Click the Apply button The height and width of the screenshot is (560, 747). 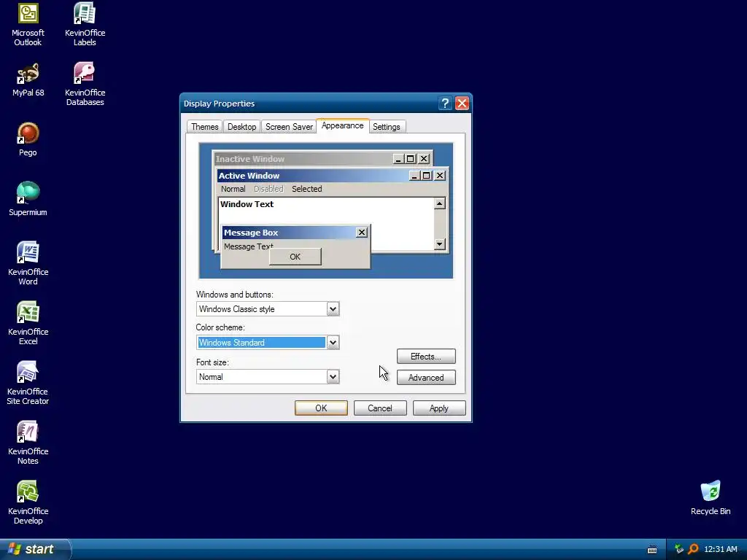click(438, 408)
